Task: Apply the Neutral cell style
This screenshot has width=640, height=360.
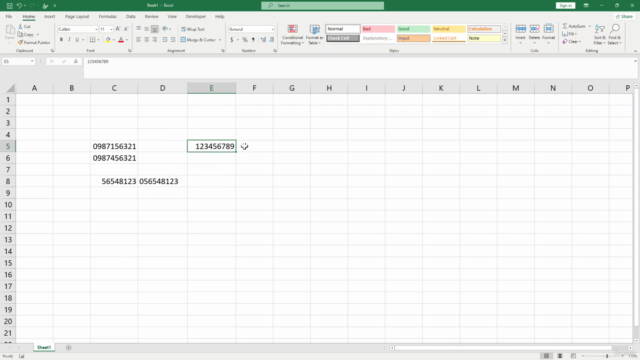Action: pos(448,29)
